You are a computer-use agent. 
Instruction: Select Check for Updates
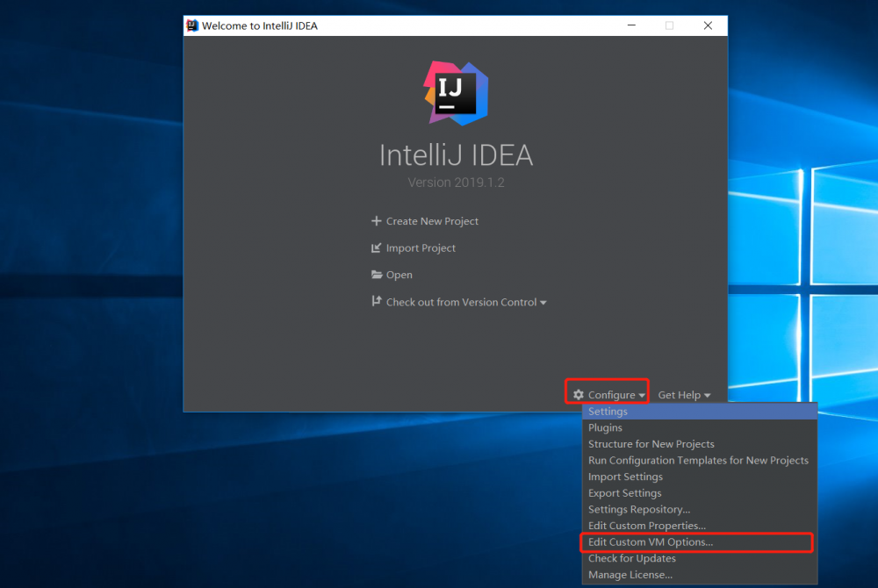[x=631, y=558]
